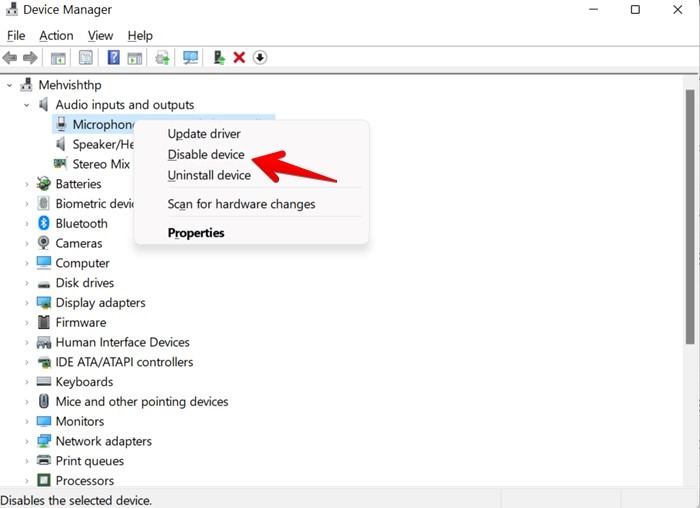Image resolution: width=700 pixels, height=508 pixels.
Task: Select the Stereo Mix text label
Action: 101,164
